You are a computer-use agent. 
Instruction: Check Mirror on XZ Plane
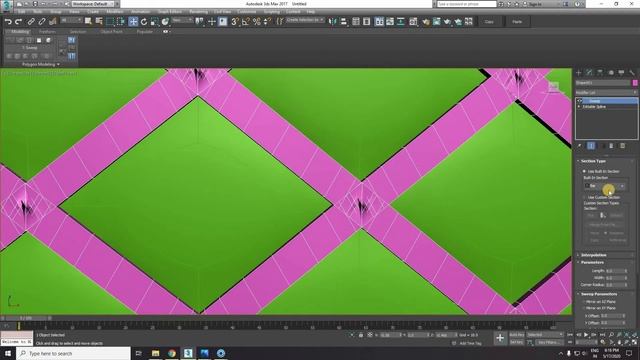pyautogui.click(x=584, y=302)
